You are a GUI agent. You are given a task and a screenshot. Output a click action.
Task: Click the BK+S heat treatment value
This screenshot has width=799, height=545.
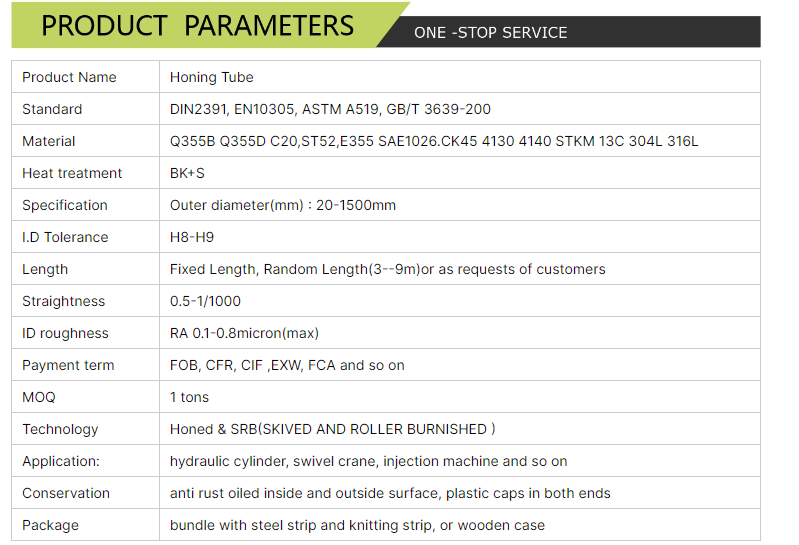(x=187, y=173)
